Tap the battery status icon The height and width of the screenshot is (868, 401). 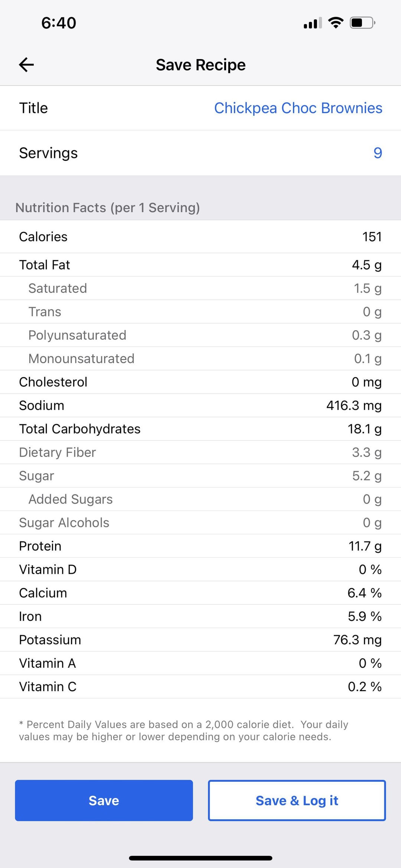362,23
